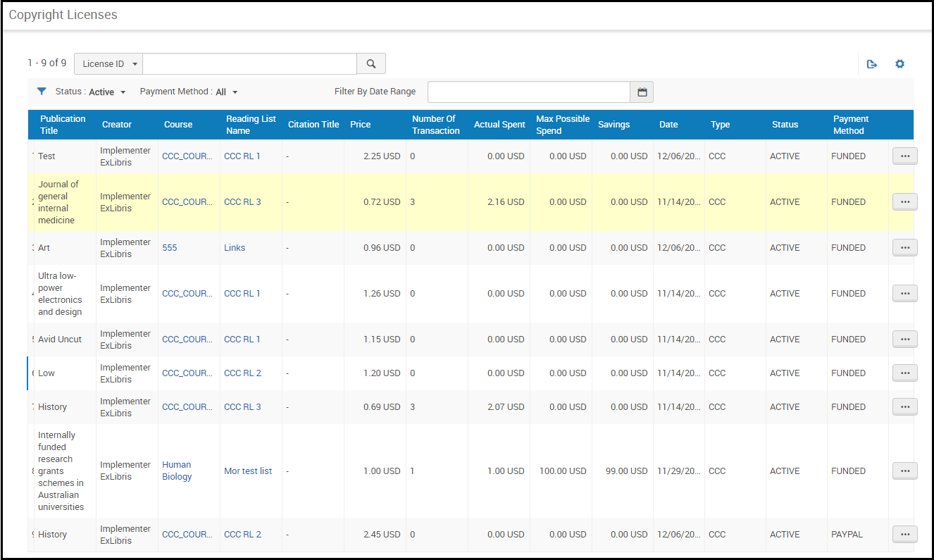
Task: Click the PAYPAL payment method cell
Action: (x=848, y=535)
